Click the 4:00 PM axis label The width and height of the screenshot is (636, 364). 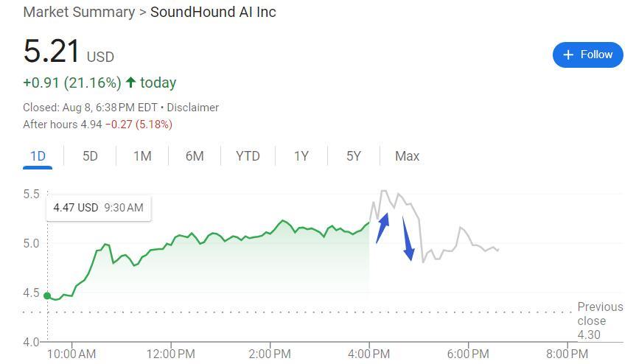click(x=368, y=354)
